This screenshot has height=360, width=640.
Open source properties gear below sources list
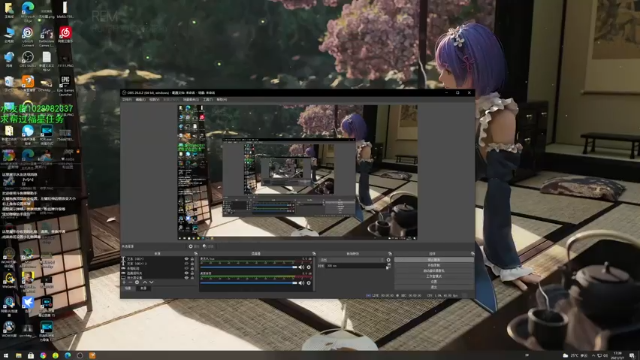pyautogui.click(x=137, y=282)
